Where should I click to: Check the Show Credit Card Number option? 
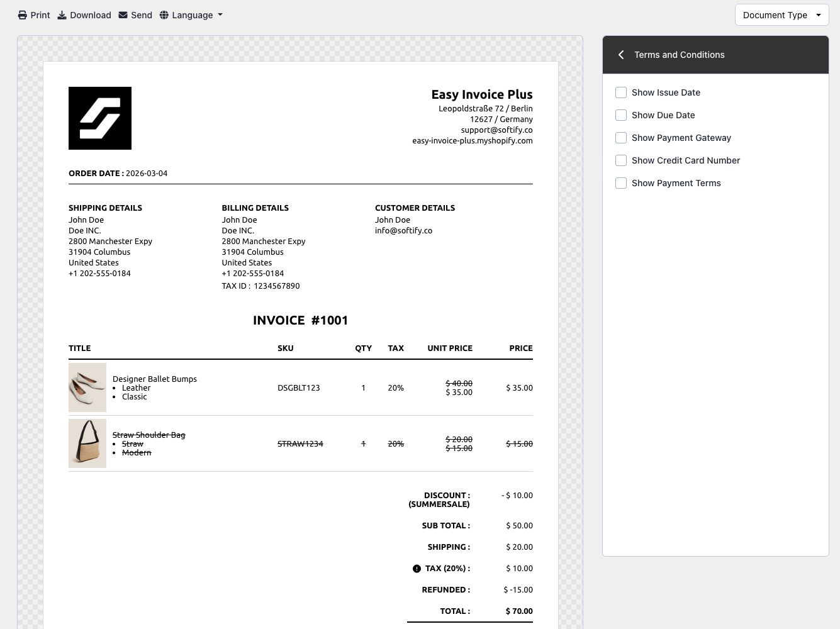(621, 160)
